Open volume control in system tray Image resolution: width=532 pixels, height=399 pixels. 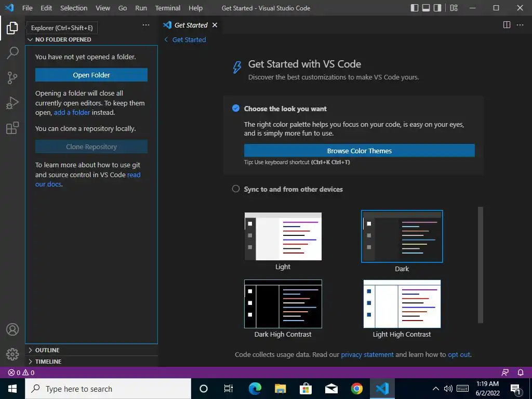448,389
